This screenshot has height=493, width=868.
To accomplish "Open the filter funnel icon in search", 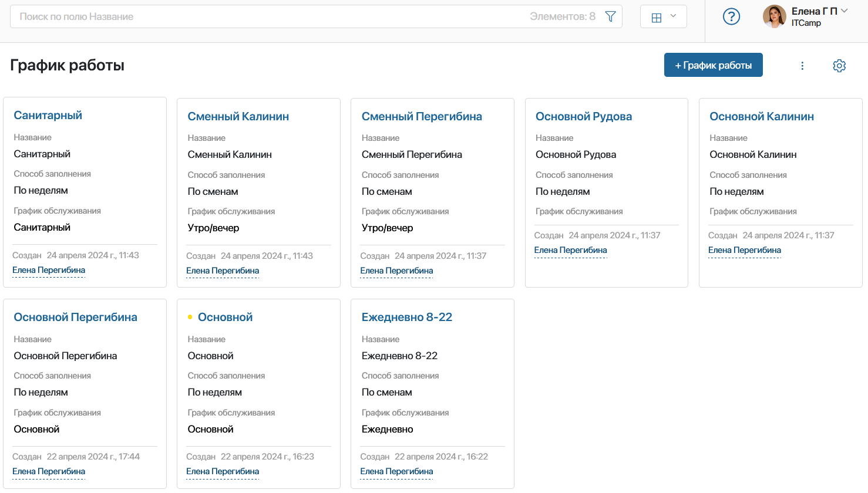I will (610, 16).
